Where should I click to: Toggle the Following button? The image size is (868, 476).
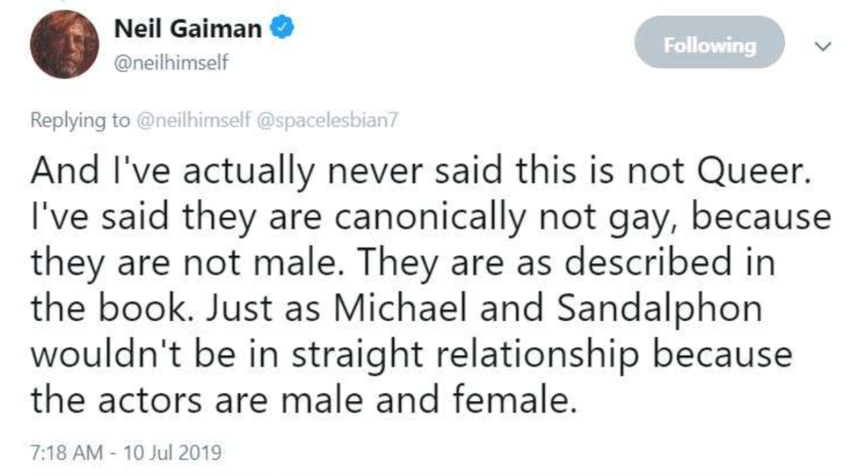(x=709, y=44)
